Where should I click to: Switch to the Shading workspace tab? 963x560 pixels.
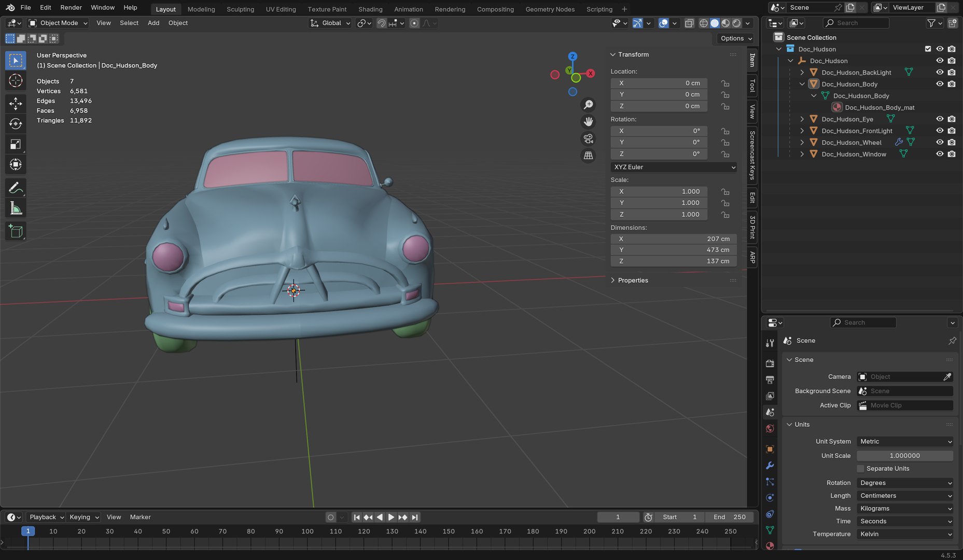370,9
